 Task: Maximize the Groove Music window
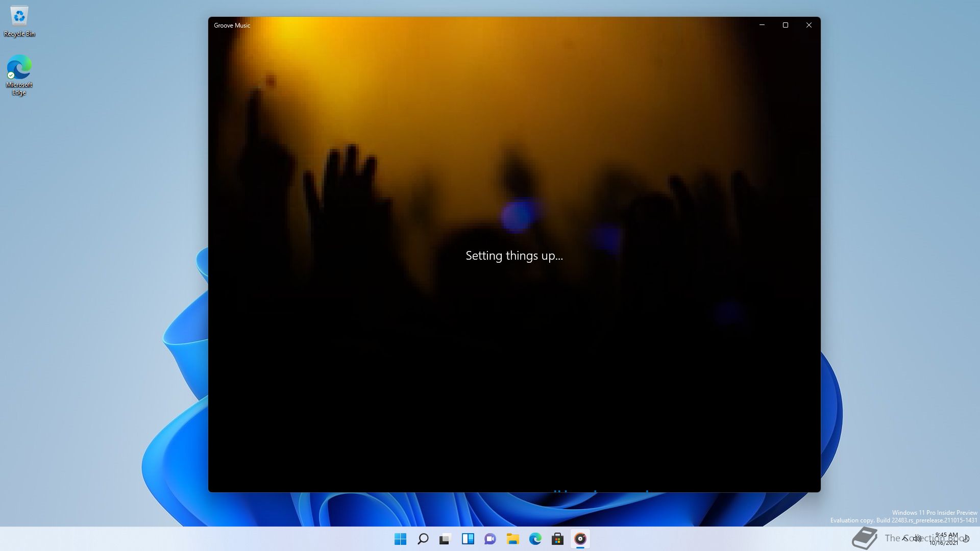786,25
